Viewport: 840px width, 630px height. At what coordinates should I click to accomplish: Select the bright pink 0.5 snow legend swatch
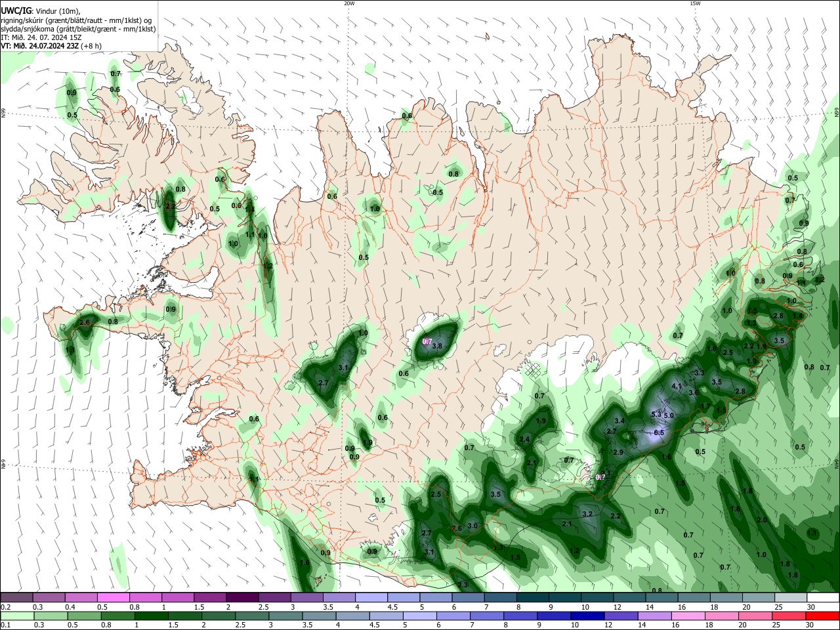point(113,597)
